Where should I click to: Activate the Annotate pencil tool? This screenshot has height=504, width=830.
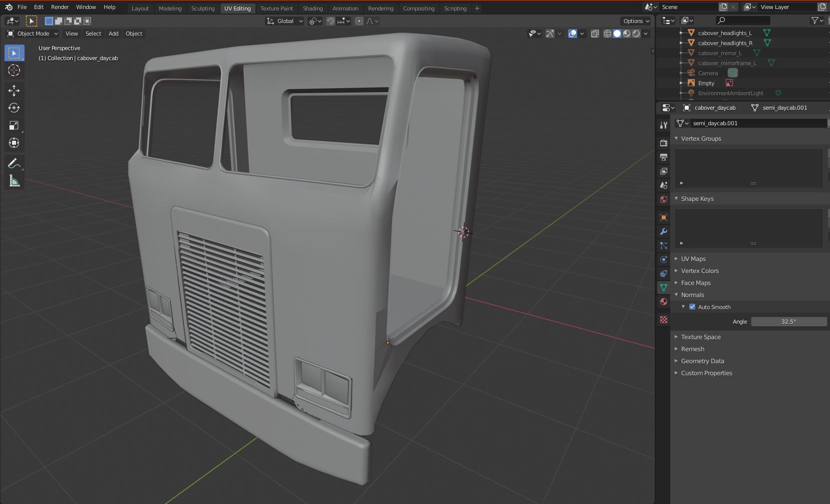(14, 163)
